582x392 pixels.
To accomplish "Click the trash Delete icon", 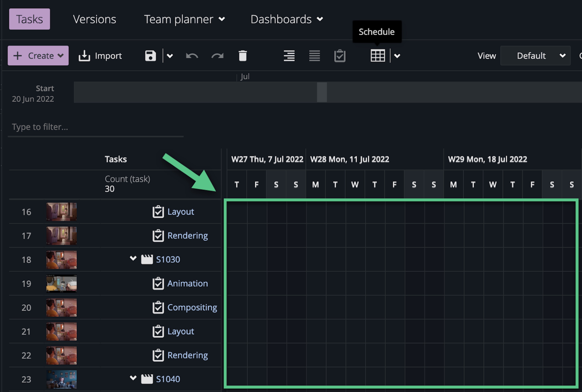I will pos(242,55).
